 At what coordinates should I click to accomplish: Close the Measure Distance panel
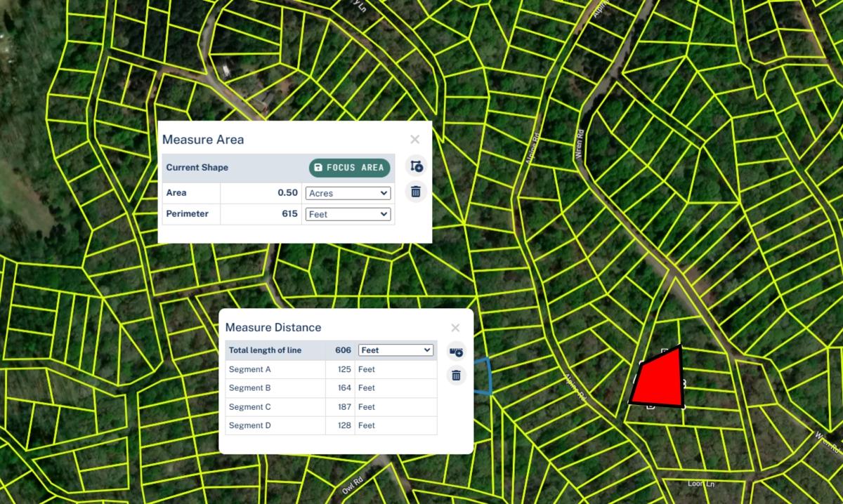(455, 328)
